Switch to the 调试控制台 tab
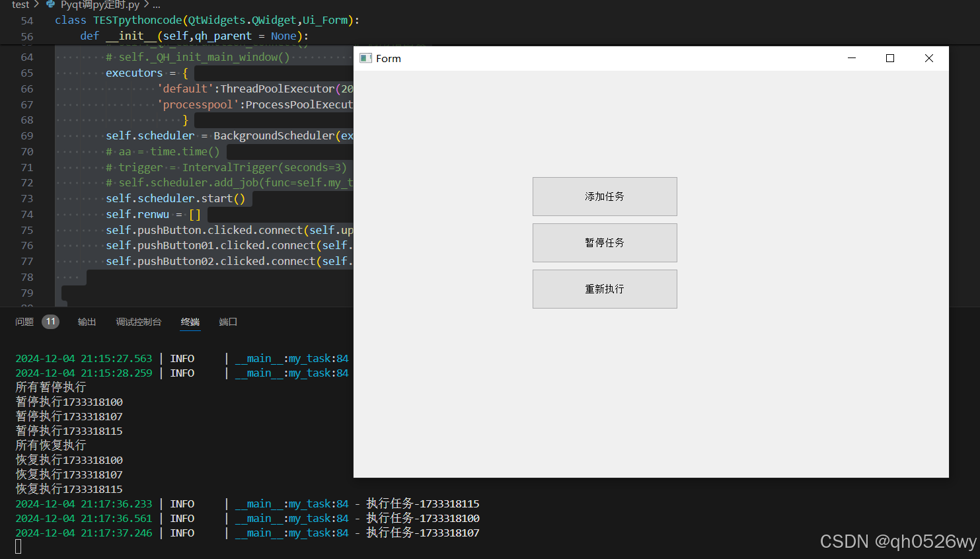This screenshot has width=980, height=559. point(139,322)
